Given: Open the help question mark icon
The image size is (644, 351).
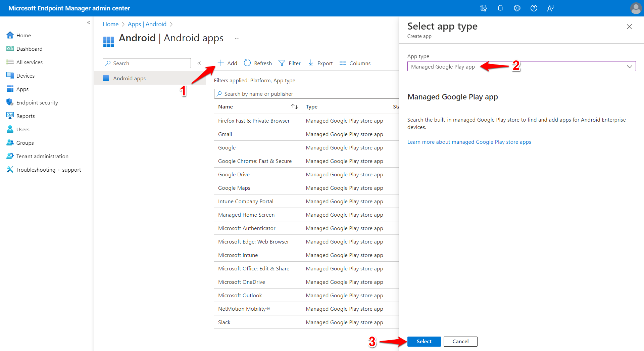Looking at the screenshot, I should [534, 8].
